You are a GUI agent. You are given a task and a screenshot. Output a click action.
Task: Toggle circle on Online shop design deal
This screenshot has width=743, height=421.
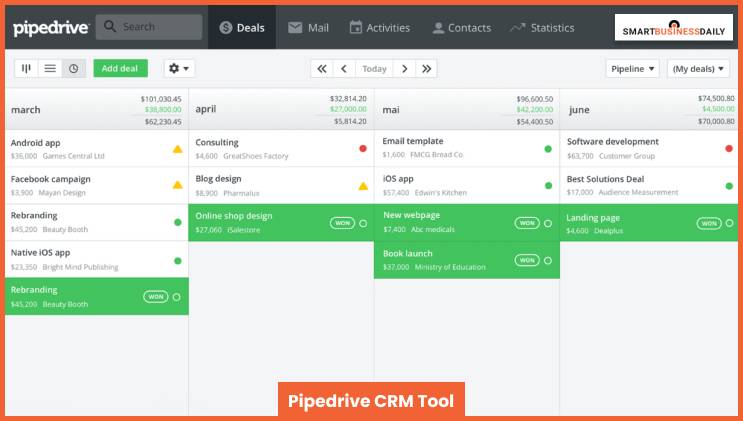pyautogui.click(x=363, y=223)
